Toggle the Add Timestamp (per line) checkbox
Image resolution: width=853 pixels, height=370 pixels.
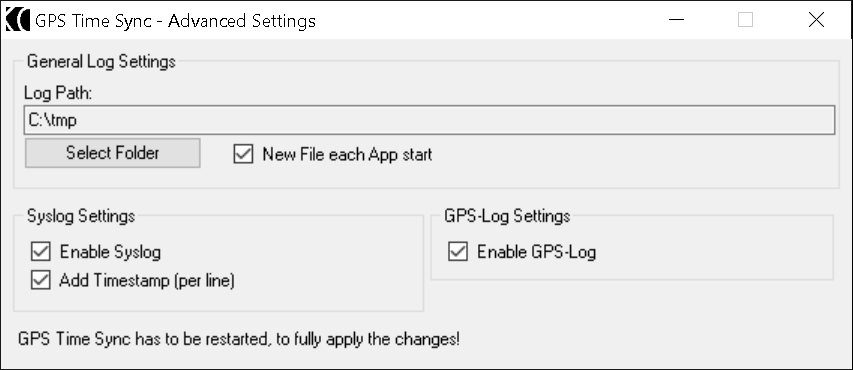[41, 280]
